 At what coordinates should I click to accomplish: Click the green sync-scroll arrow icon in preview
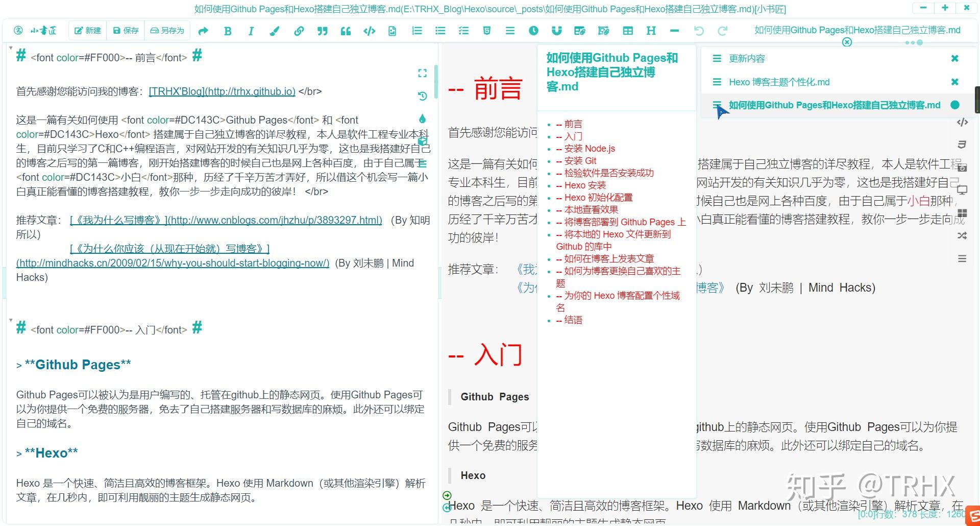click(447, 495)
